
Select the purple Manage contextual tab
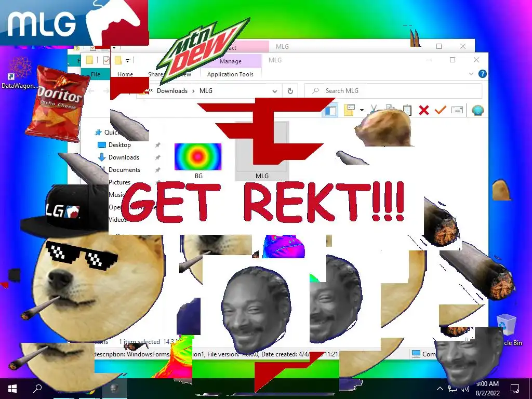[231, 61]
